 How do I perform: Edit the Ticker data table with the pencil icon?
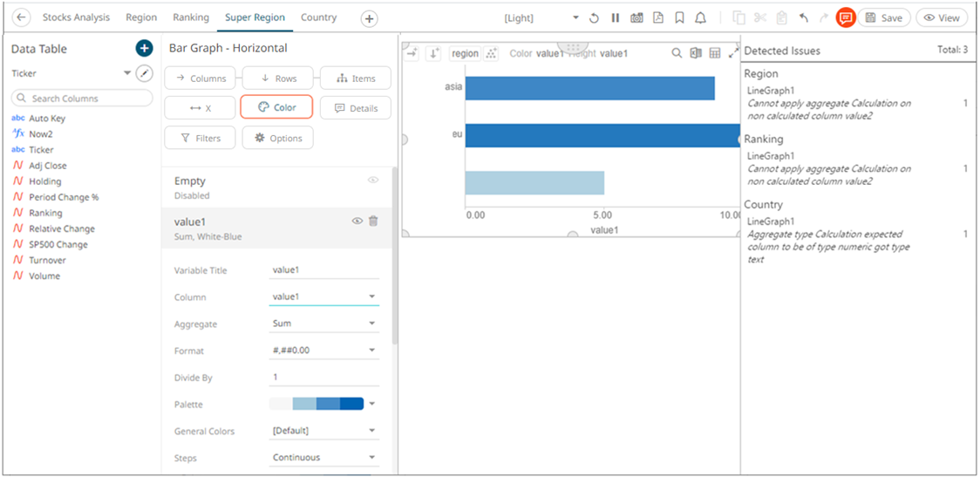click(x=145, y=74)
